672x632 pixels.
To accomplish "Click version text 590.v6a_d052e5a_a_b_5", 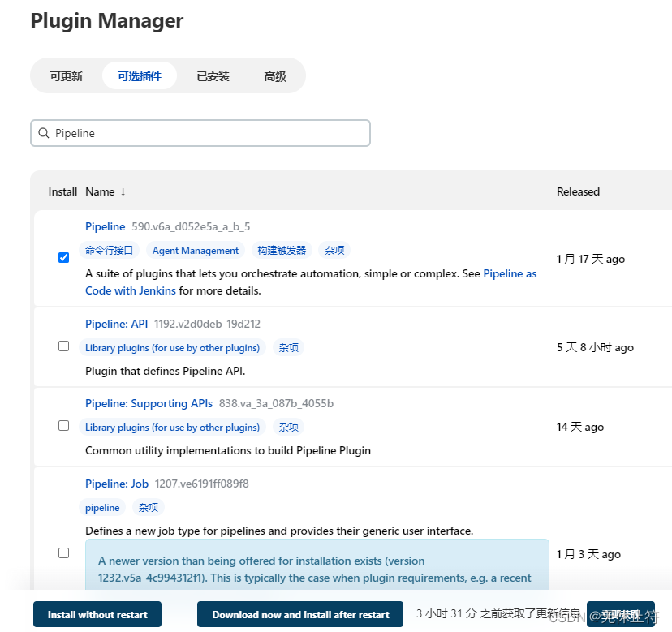I will (191, 226).
